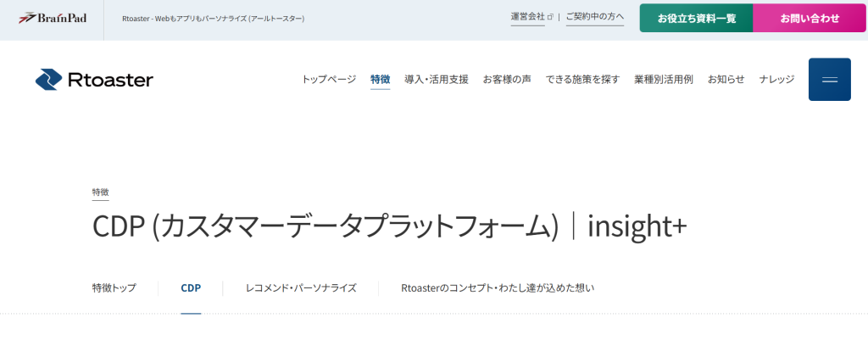Click the external link icon beside 運営会社

click(549, 17)
